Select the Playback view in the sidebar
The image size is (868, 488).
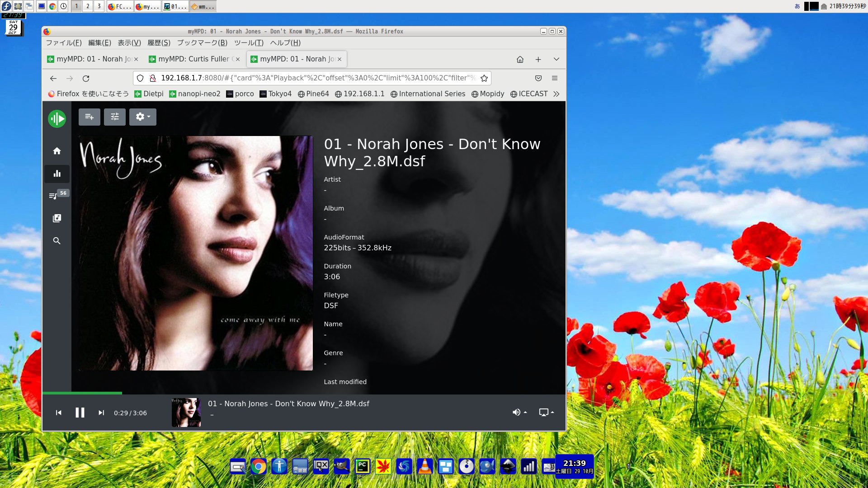tap(57, 174)
